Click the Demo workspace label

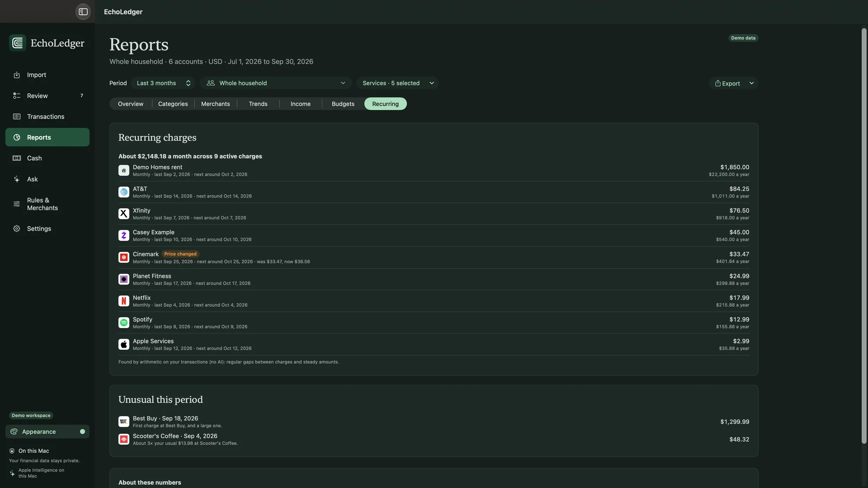click(x=31, y=416)
